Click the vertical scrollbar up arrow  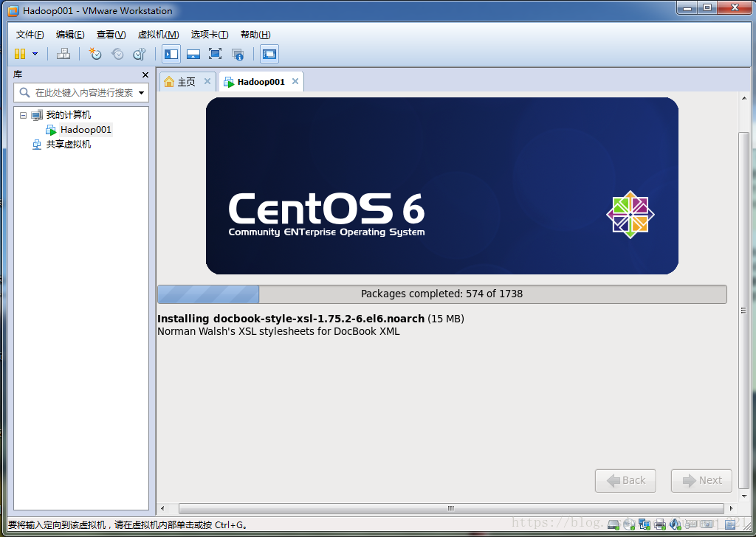(744, 98)
